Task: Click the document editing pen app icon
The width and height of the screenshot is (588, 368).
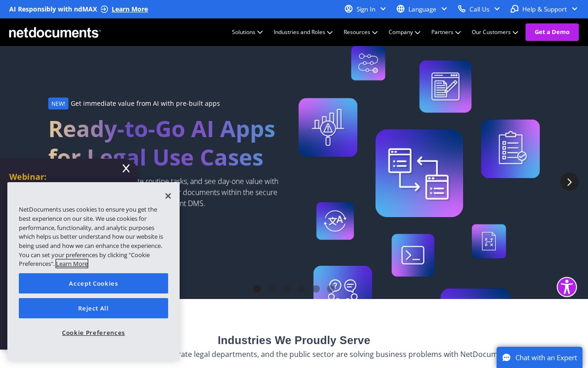Action: pos(445,86)
